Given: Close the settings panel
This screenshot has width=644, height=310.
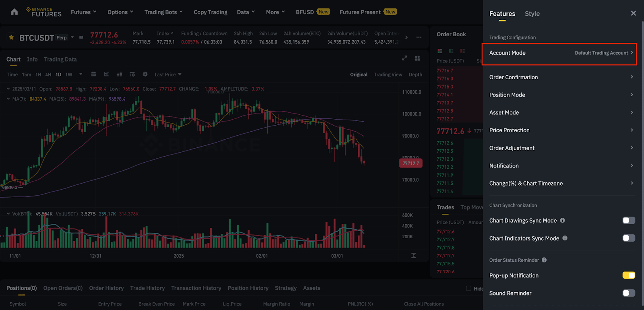Looking at the screenshot, I should (634, 13).
